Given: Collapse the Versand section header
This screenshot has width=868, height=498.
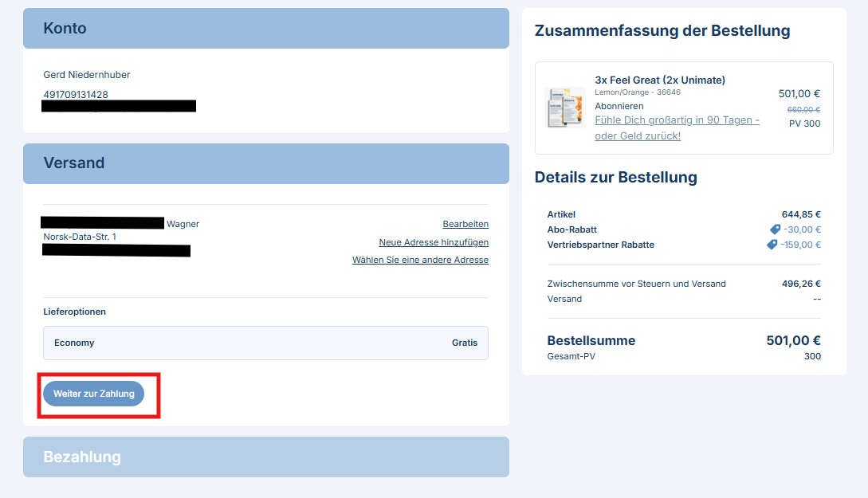Looking at the screenshot, I should click(265, 163).
